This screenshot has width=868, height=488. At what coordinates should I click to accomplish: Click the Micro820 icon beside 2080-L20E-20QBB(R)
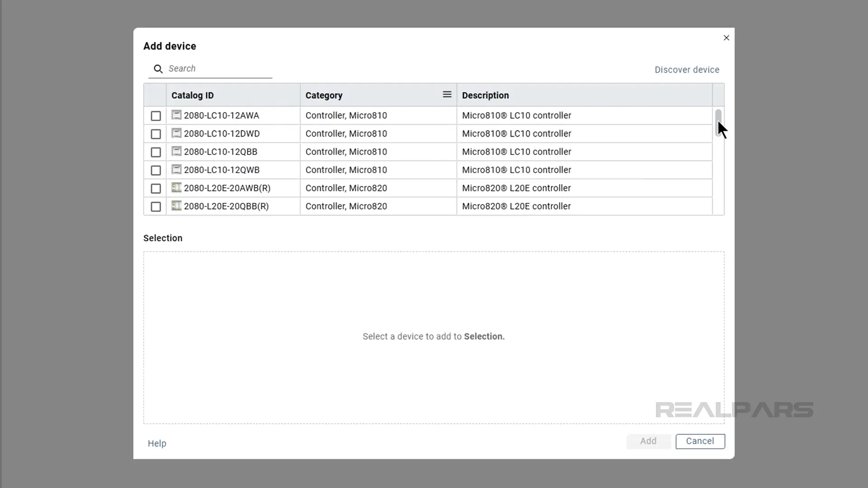click(x=176, y=205)
